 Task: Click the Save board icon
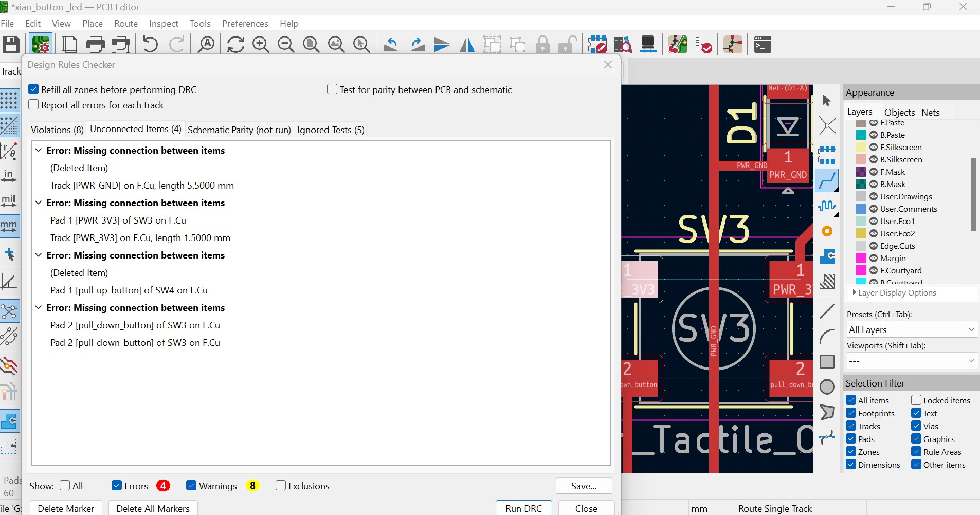[x=11, y=45]
